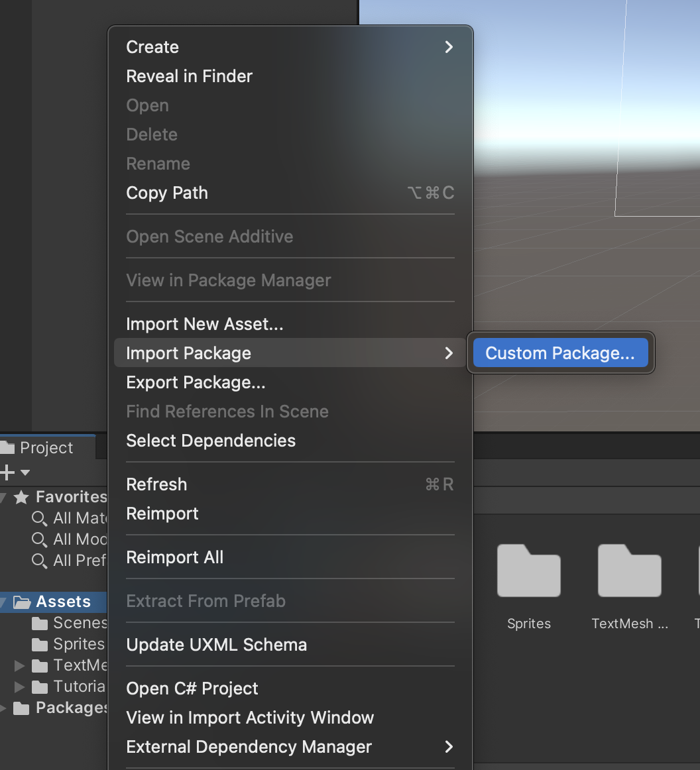Select Open C# Project

tap(290, 688)
